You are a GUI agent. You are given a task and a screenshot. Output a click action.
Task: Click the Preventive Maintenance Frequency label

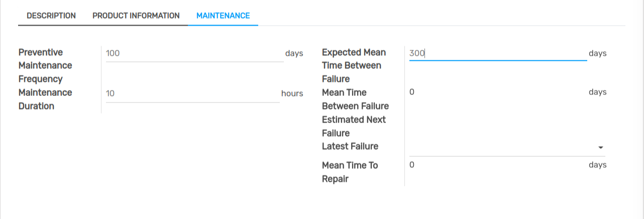pos(45,66)
